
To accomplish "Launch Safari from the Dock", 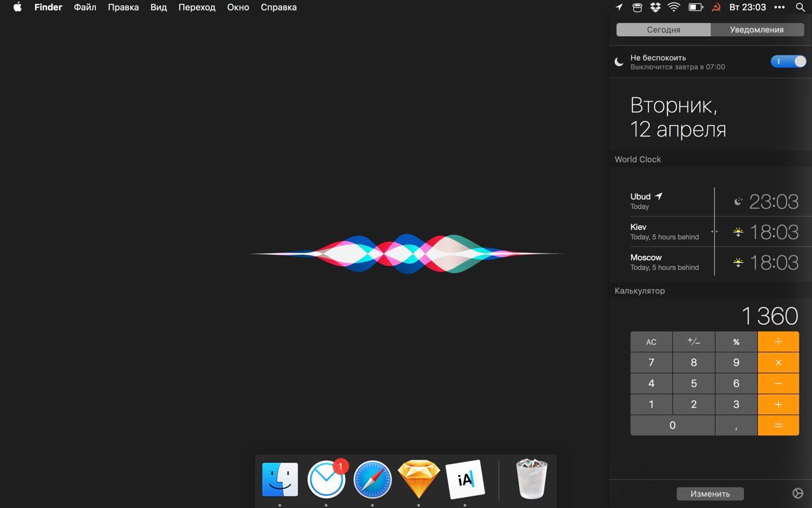I will [x=372, y=479].
